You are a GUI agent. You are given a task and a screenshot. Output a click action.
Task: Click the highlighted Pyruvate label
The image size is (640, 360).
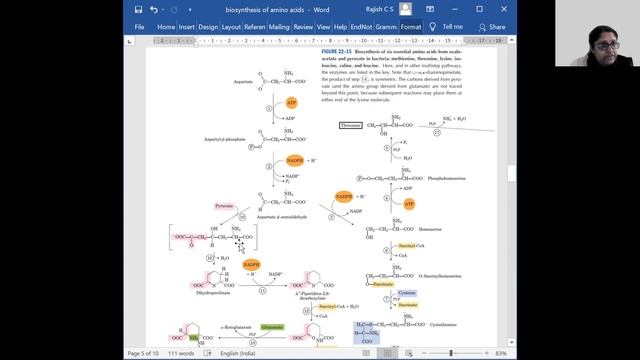(224, 206)
